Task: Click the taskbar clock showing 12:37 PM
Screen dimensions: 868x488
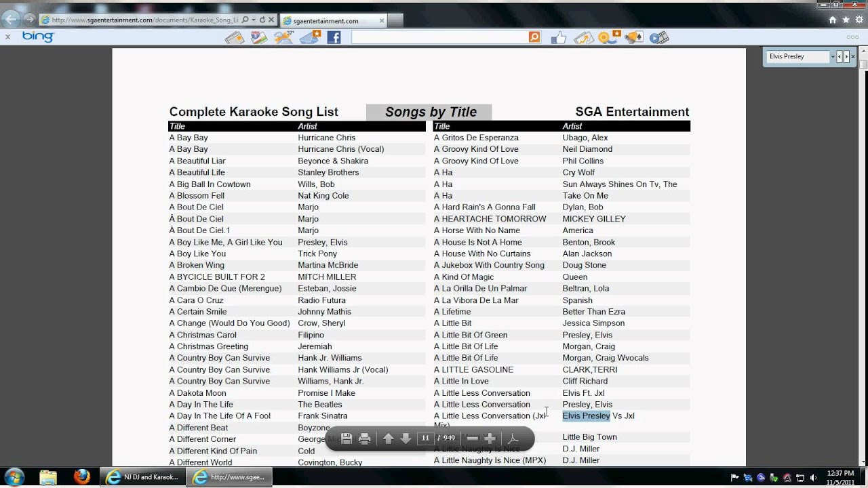Action: pyautogui.click(x=841, y=477)
